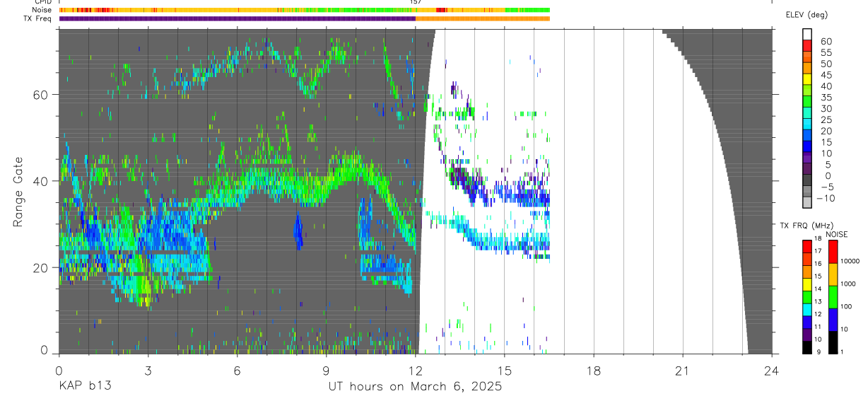
Task: Pick the green NOISE segment between 1000 and 100
Action: click(x=833, y=296)
